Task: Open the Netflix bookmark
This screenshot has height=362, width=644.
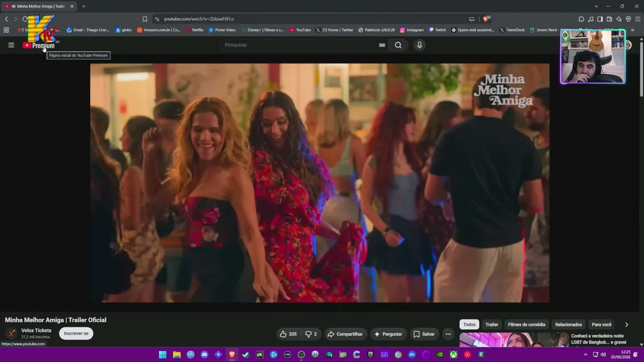Action: [194, 30]
